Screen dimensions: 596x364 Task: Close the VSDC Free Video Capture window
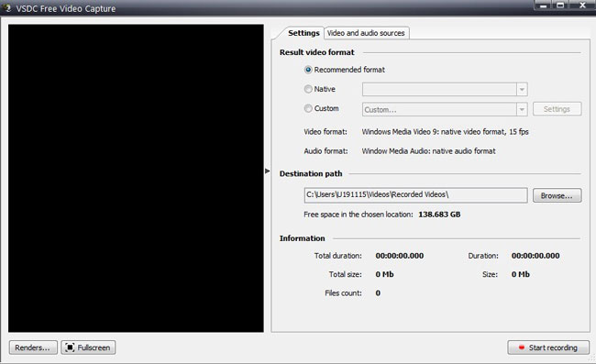coord(582,6)
